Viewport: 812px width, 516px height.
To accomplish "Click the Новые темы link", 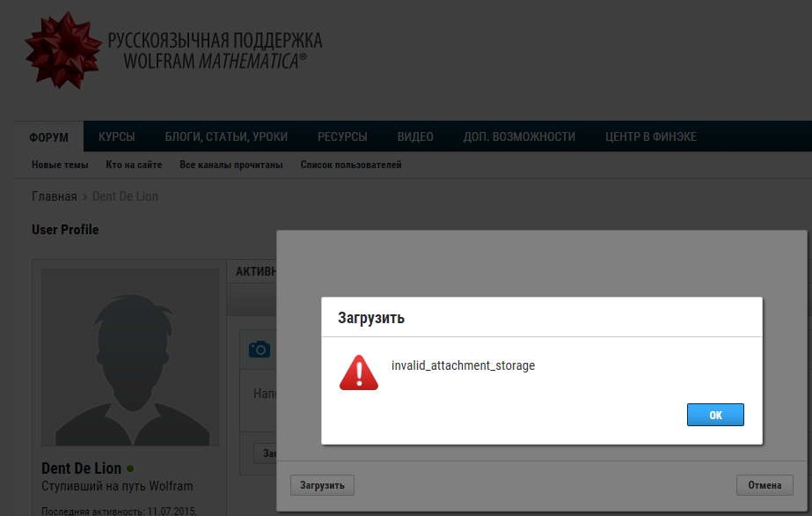I will click(60, 165).
